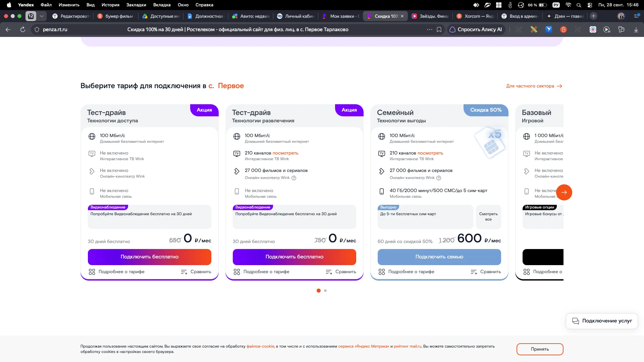
Task: Open Подробнее о тарифе in Технологии доступа card
Action: (x=116, y=272)
